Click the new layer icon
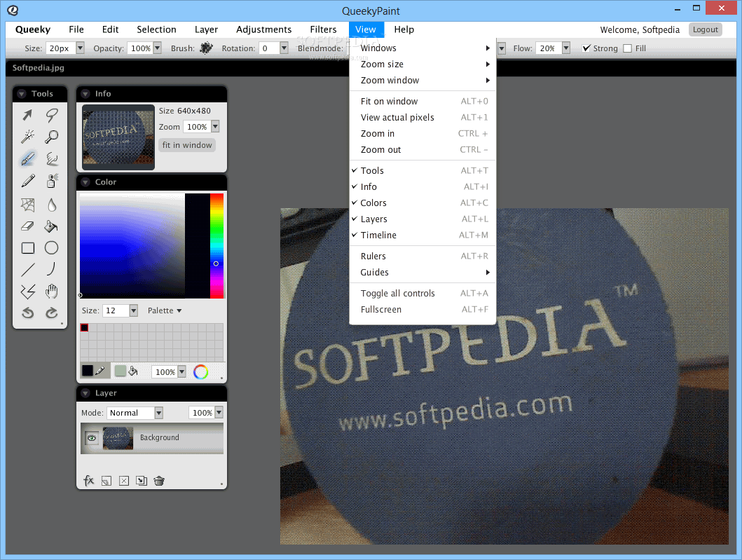 (x=107, y=481)
